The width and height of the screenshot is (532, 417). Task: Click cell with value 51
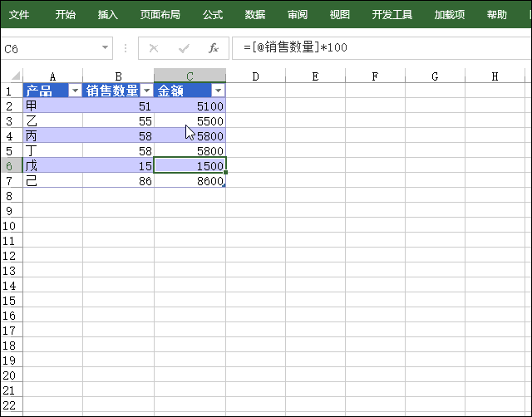118,105
